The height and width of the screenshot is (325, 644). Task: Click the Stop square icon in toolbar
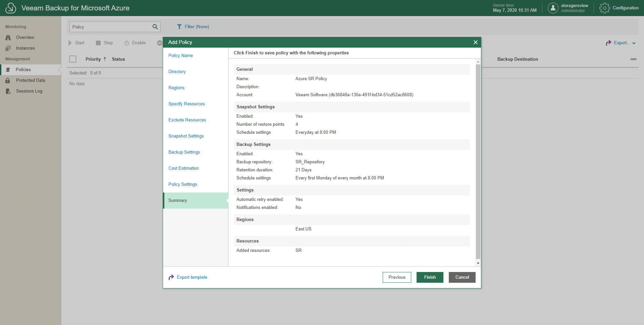click(x=98, y=43)
